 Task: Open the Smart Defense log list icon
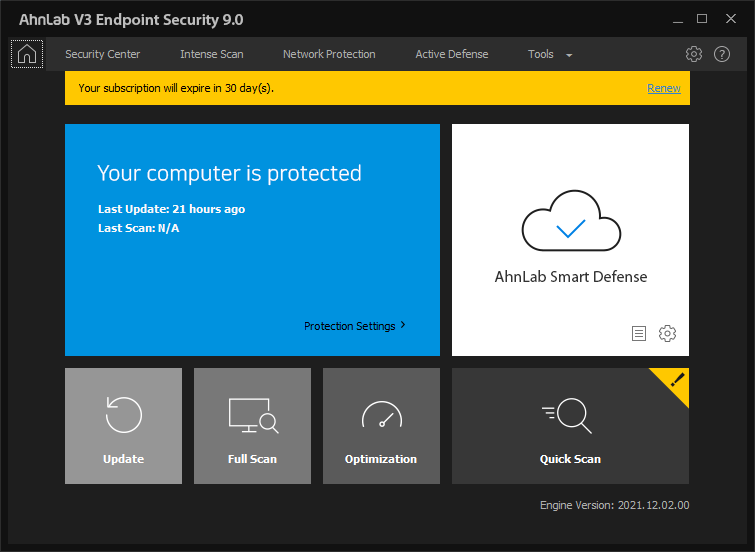click(639, 334)
